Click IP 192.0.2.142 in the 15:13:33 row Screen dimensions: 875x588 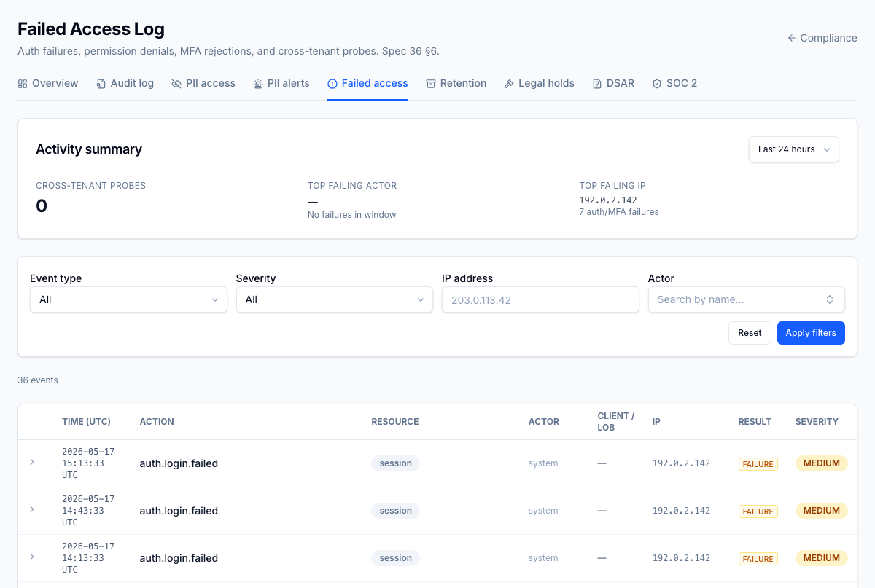[681, 463]
